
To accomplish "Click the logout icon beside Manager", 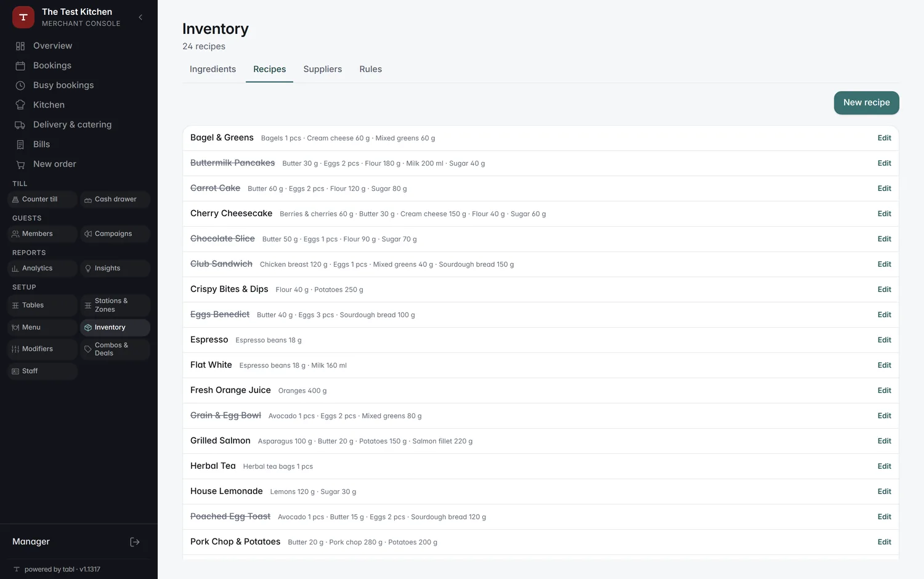I will click(135, 542).
